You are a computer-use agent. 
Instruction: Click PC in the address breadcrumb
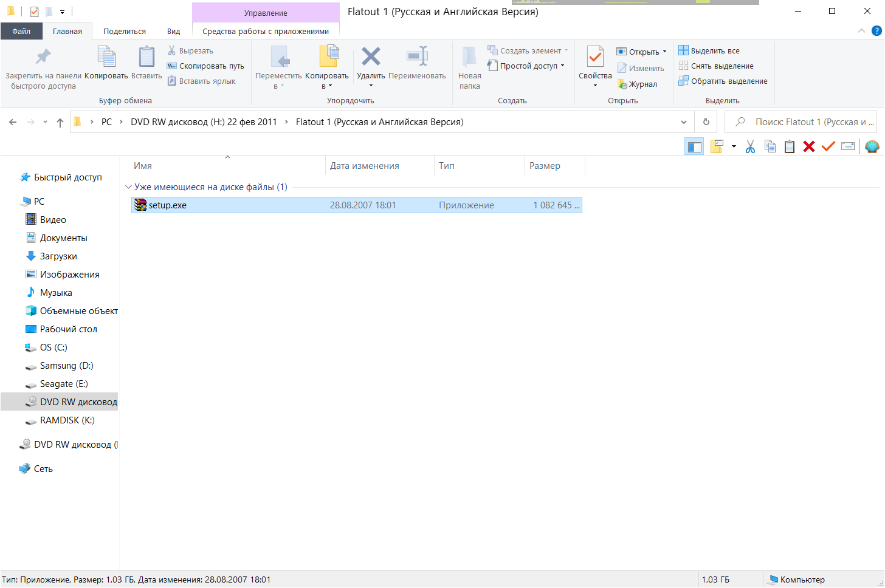[x=107, y=122]
